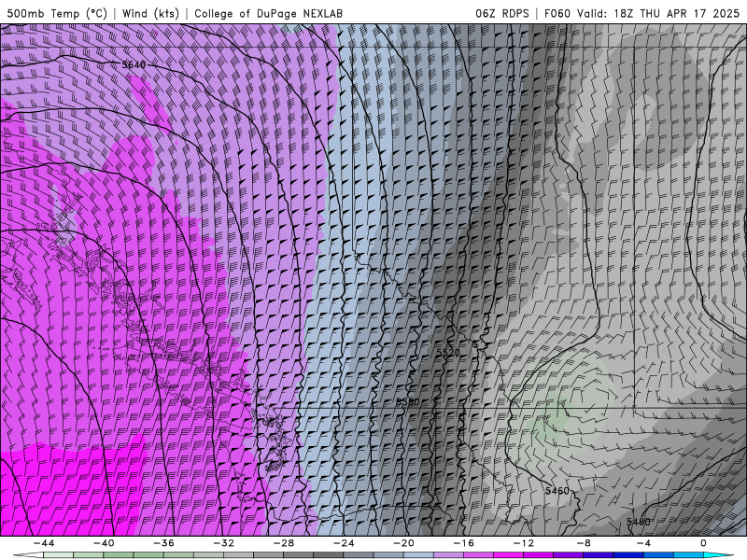Click the -16 temperature scale label

point(464,543)
